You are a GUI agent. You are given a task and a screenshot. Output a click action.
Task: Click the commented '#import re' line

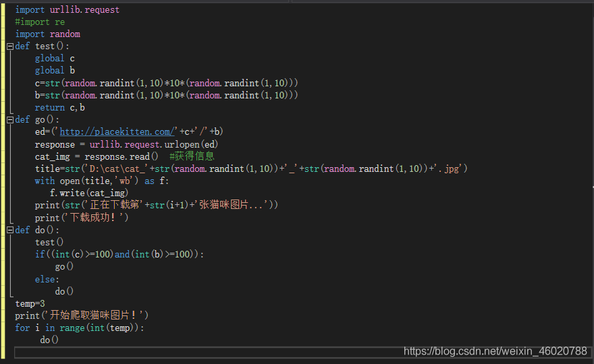[x=40, y=22]
